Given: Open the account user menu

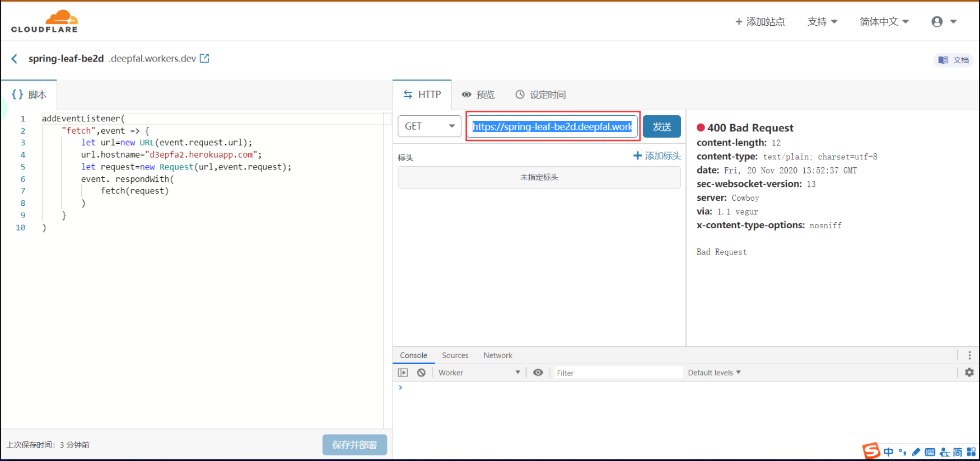Looking at the screenshot, I should (x=944, y=22).
